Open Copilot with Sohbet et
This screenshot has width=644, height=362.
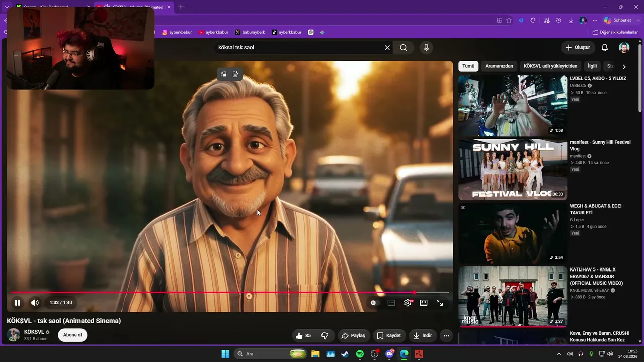[617, 20]
